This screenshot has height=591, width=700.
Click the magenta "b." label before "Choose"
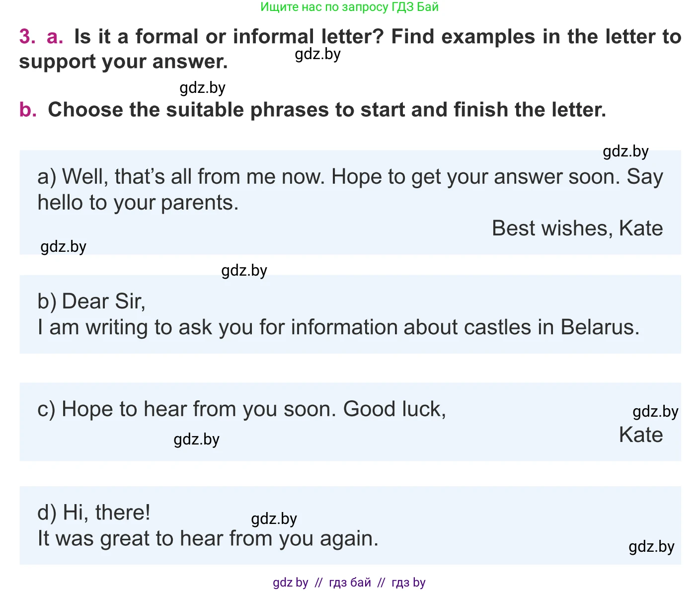28,110
